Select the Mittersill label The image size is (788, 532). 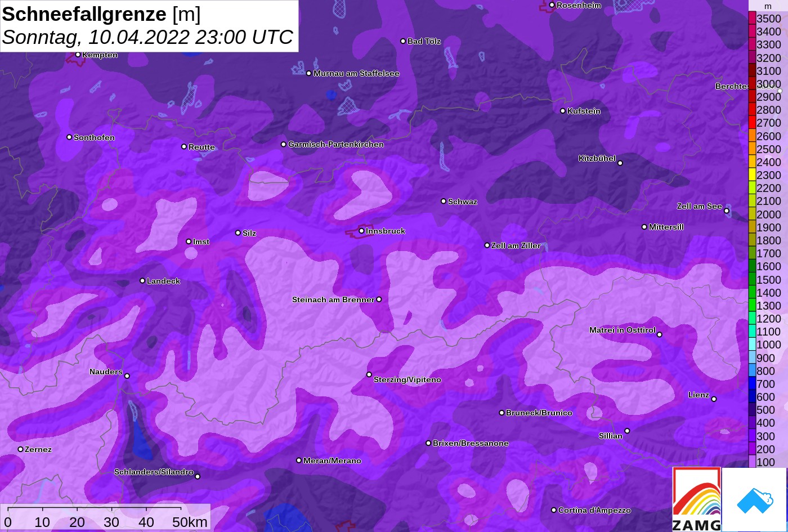(666, 227)
